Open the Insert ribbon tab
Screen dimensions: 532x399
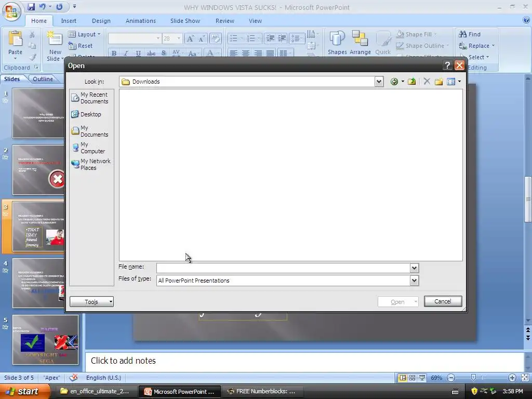coord(69,21)
